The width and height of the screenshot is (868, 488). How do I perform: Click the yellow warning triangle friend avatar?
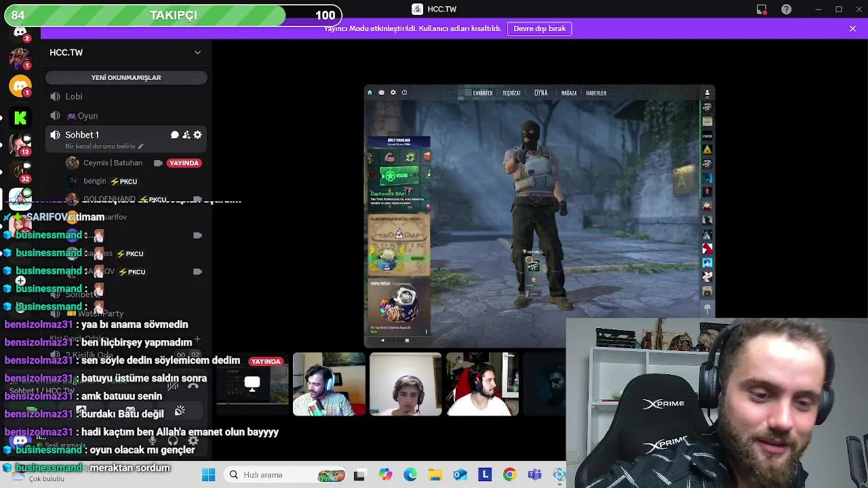[x=707, y=150]
